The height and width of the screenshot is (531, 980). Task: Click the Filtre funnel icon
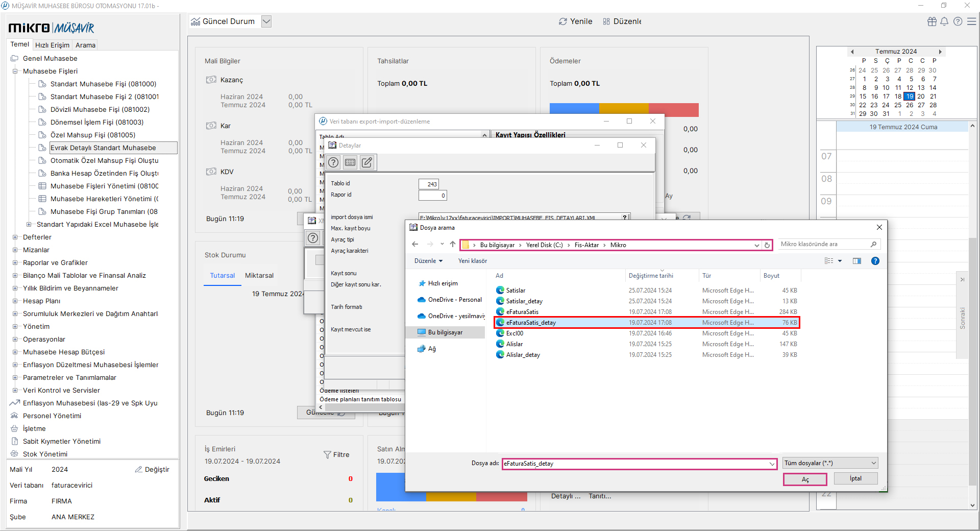(327, 454)
